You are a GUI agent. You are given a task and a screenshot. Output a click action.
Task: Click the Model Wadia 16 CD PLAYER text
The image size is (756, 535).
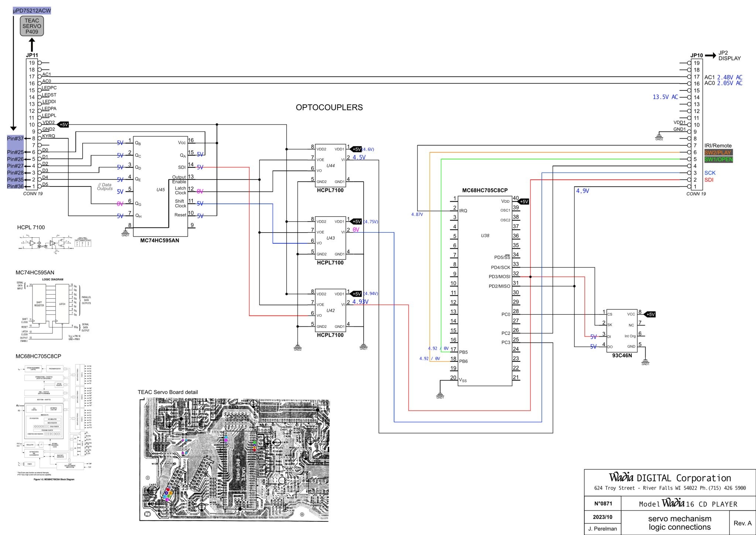pos(688,504)
